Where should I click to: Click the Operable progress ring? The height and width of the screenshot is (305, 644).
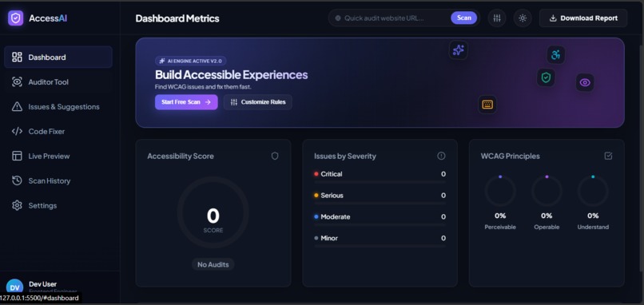point(547,191)
